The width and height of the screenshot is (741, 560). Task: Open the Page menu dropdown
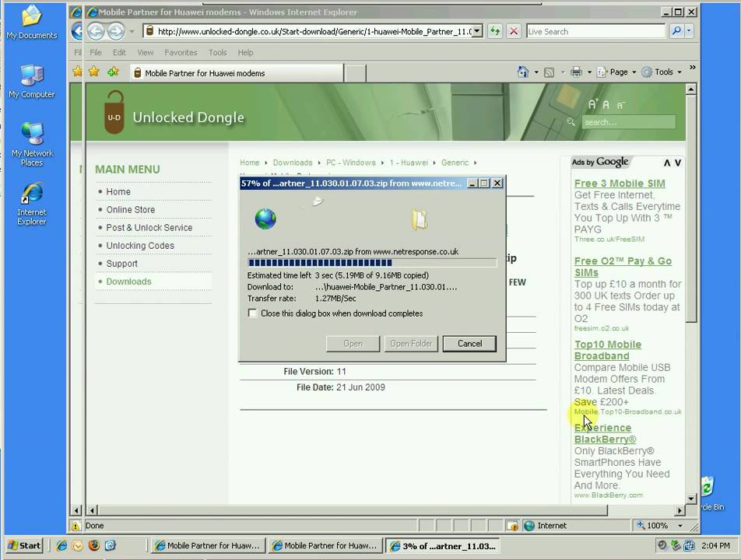(x=616, y=72)
